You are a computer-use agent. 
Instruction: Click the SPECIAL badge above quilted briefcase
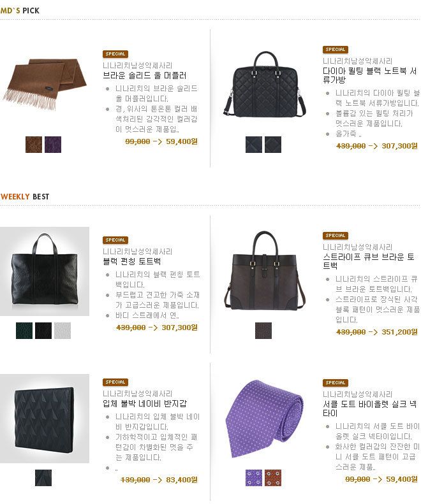[x=336, y=50]
